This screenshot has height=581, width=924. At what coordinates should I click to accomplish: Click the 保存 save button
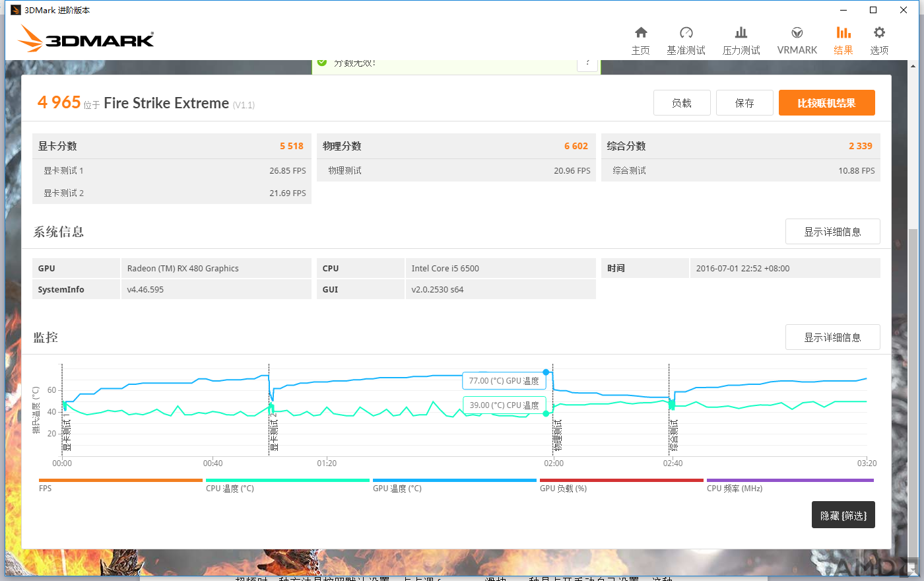(744, 103)
